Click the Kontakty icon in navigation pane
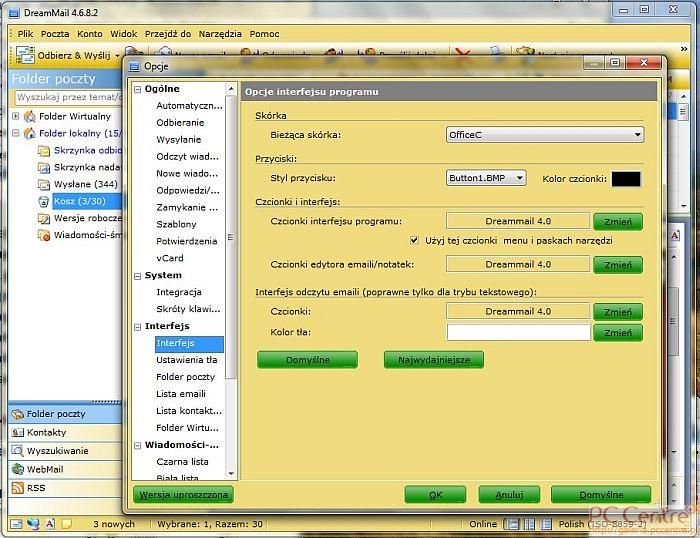This screenshot has width=700, height=538. tap(17, 433)
